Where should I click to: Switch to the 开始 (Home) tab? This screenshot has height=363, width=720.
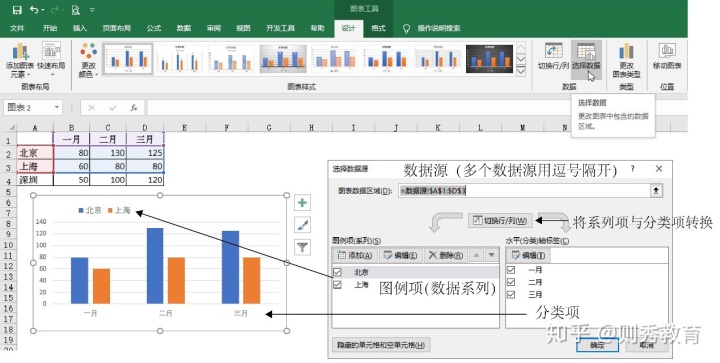coord(50,28)
